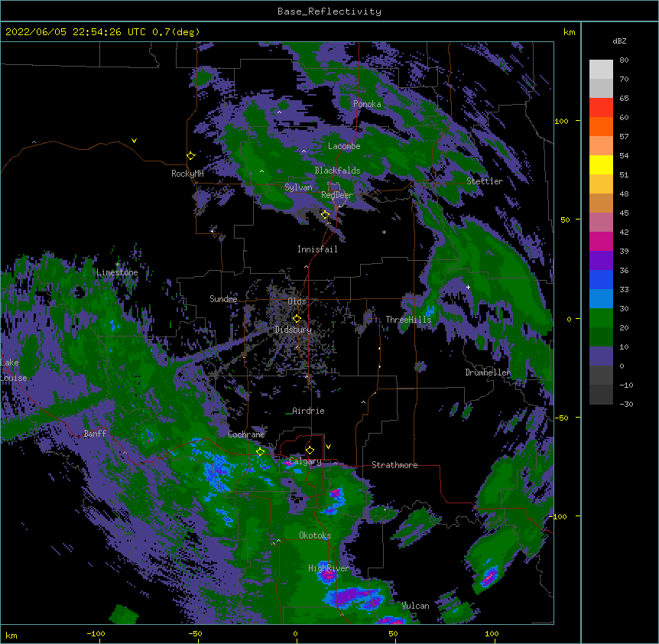Click the Drumheller label
Screen dimensions: 659x644
pyautogui.click(x=488, y=372)
